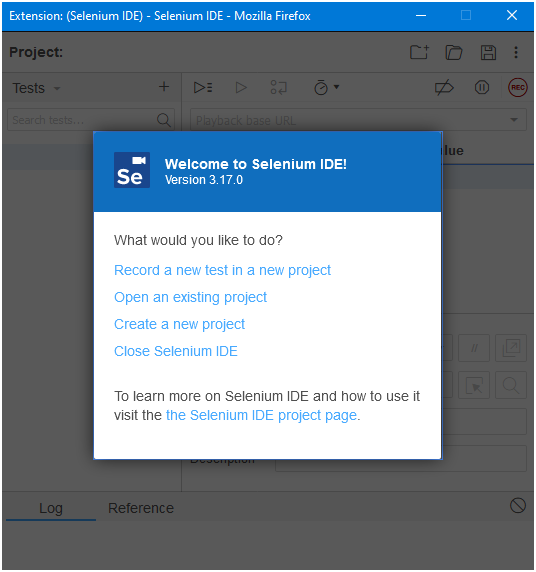Switch to the Reference tab

(x=141, y=508)
